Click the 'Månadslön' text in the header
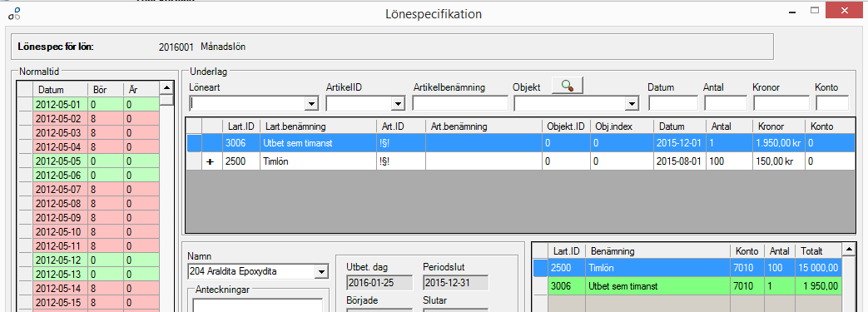Image resolution: width=868 pixels, height=312 pixels. click(x=223, y=47)
